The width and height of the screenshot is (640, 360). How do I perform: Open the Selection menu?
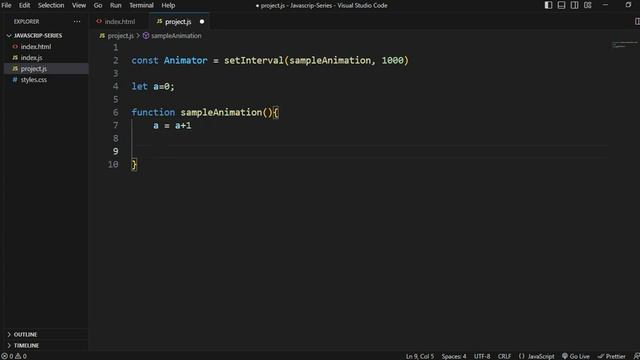(x=51, y=5)
